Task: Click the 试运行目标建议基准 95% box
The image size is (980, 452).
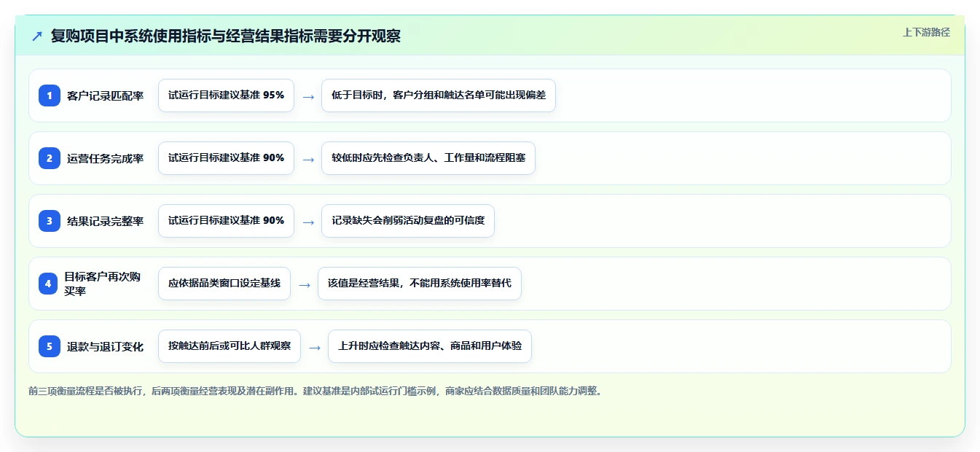Action: (x=226, y=96)
